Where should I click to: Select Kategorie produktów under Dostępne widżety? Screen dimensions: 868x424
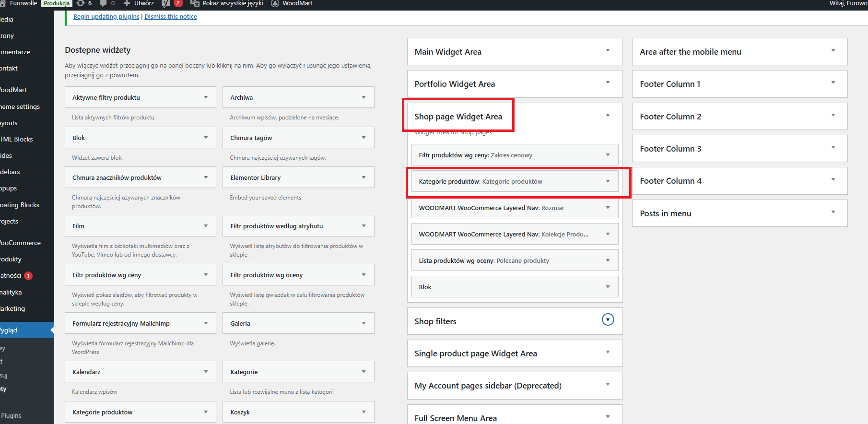141,412
